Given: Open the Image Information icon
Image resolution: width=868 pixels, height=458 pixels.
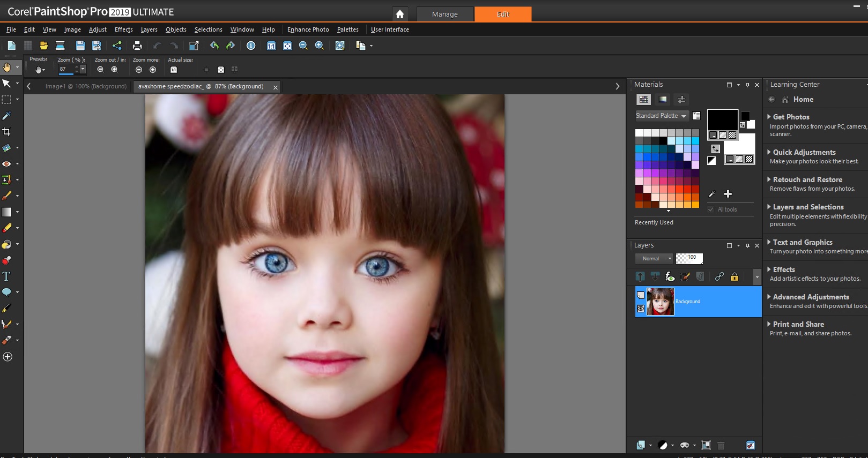Looking at the screenshot, I should (251, 46).
